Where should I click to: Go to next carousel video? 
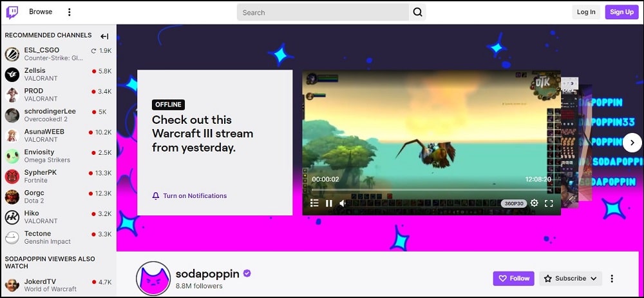click(x=632, y=143)
